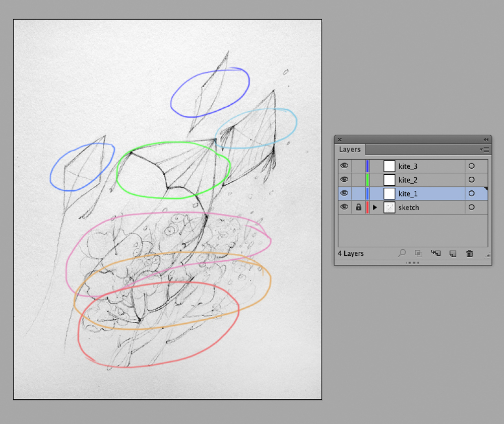This screenshot has width=504, height=424.
Task: Click the blue color bar of kite_3
Action: click(x=367, y=166)
